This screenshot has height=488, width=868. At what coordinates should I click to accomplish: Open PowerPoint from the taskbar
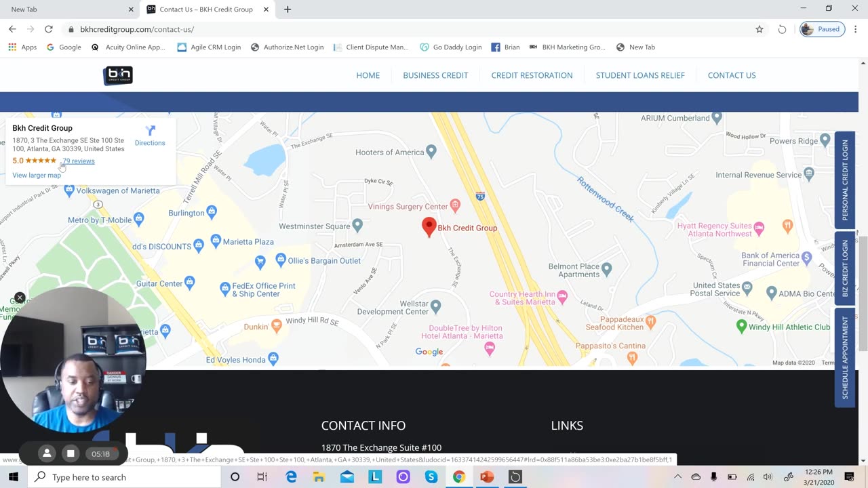487,477
